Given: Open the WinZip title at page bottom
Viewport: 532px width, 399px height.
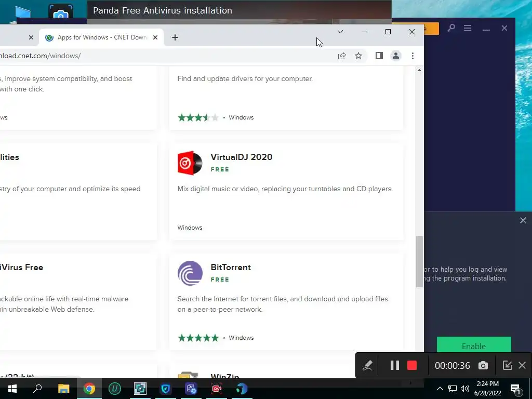Looking at the screenshot, I should (225, 376).
